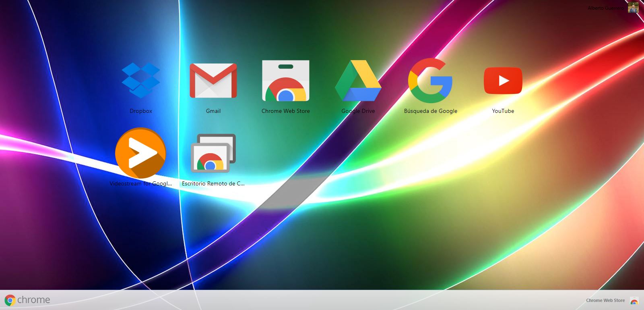Open the Google Drive app icon

coord(358,80)
